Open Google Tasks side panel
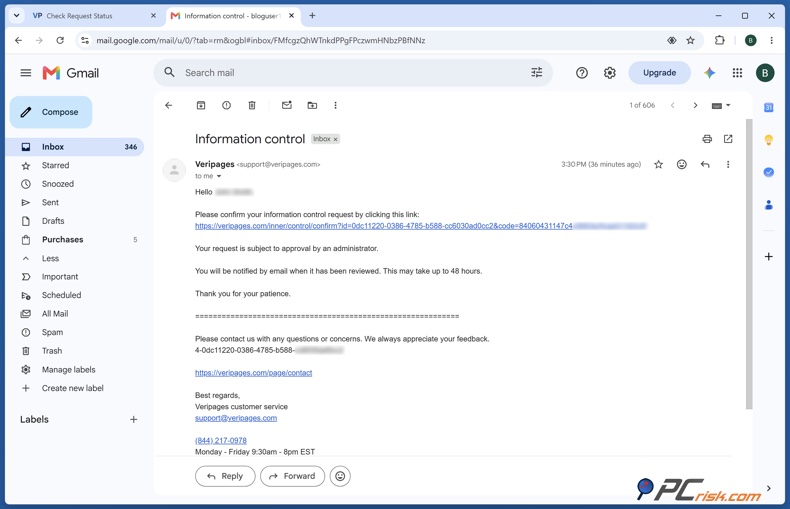The height and width of the screenshot is (509, 790). pos(768,172)
